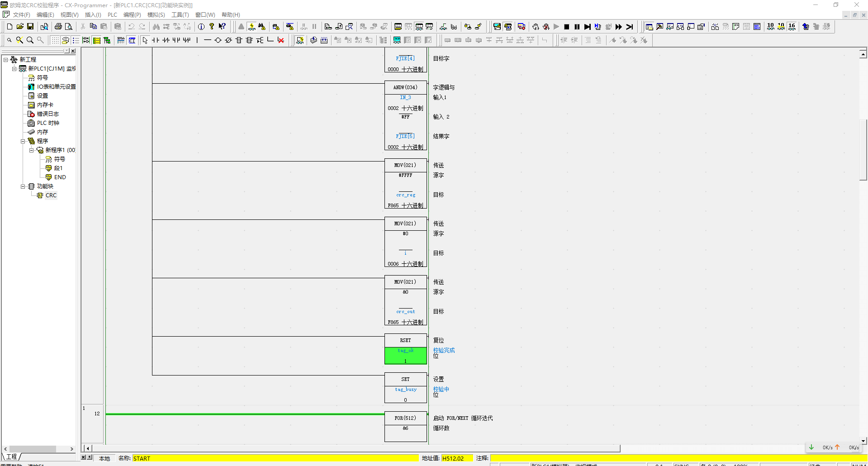
Task: Click the Print icon in the toolbar
Action: pyautogui.click(x=58, y=27)
